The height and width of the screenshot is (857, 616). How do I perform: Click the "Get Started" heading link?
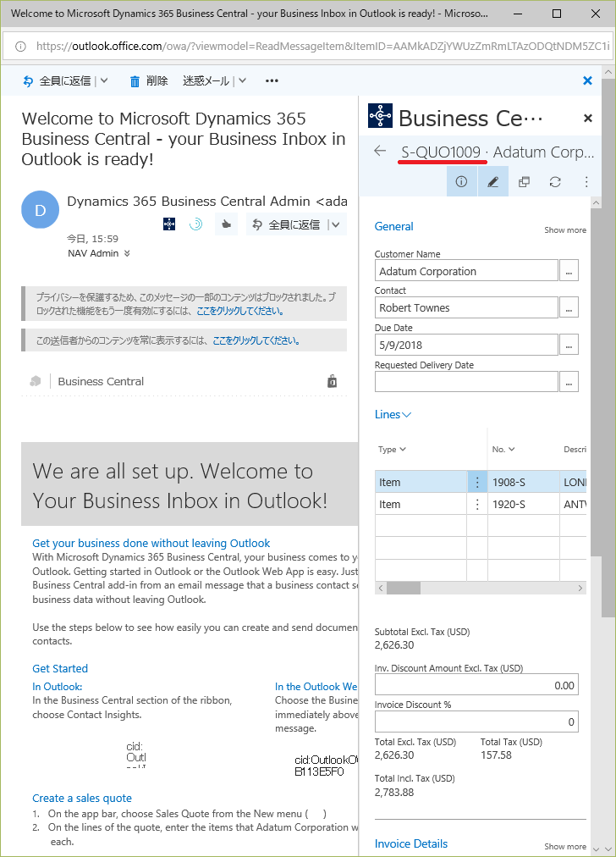(60, 668)
